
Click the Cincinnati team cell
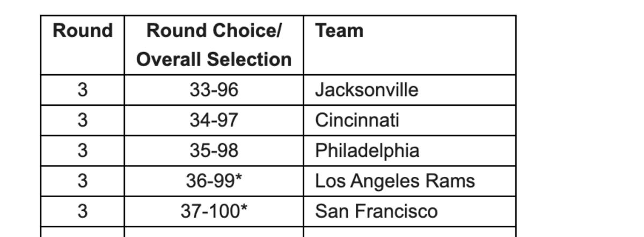click(357, 120)
